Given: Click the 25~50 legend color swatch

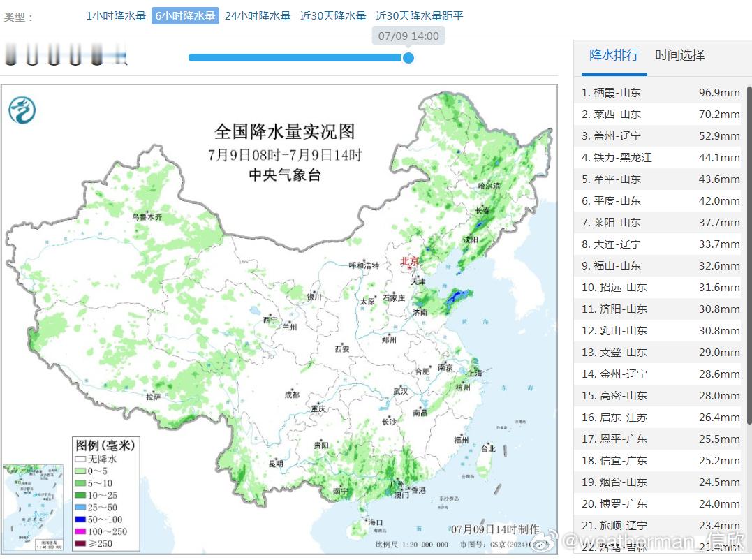Looking at the screenshot, I should coord(80,507).
